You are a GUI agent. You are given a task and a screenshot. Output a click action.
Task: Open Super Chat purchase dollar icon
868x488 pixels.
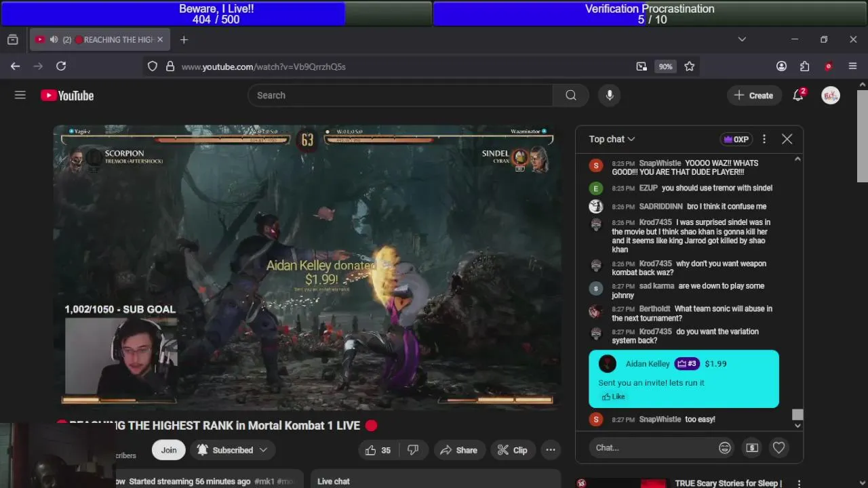(752, 448)
